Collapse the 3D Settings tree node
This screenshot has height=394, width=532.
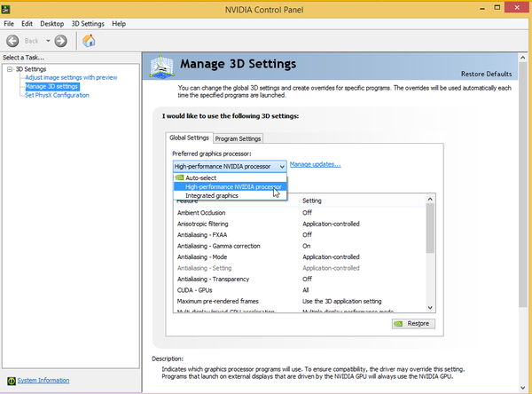8,69
